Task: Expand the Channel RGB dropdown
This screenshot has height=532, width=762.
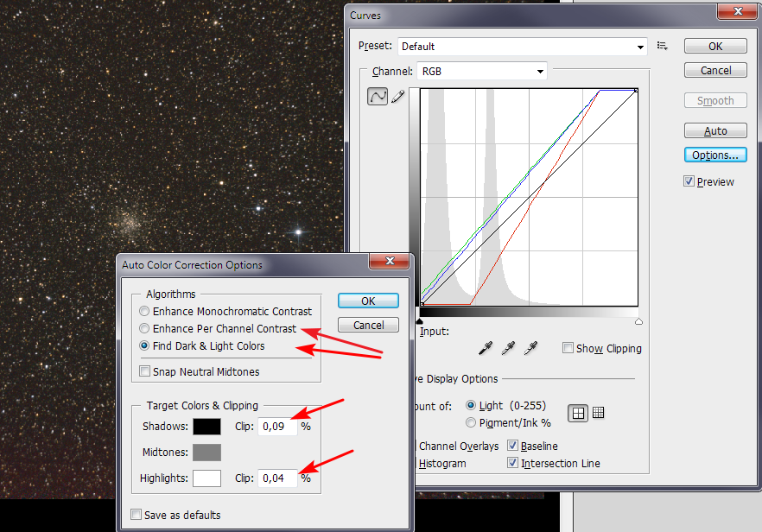Action: (x=482, y=72)
